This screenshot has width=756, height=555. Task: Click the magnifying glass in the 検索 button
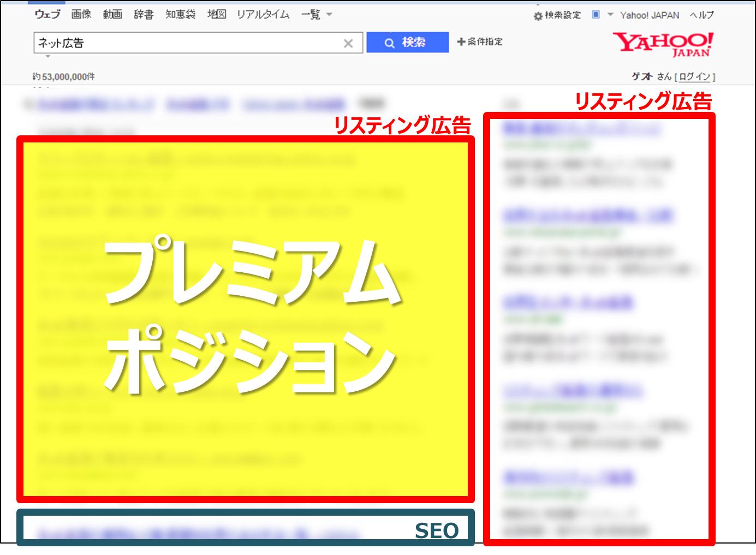point(389,42)
